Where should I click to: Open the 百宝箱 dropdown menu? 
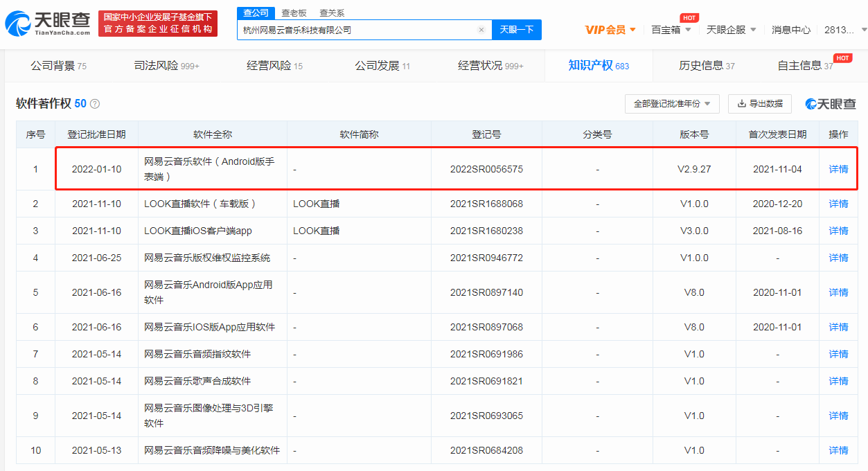671,30
